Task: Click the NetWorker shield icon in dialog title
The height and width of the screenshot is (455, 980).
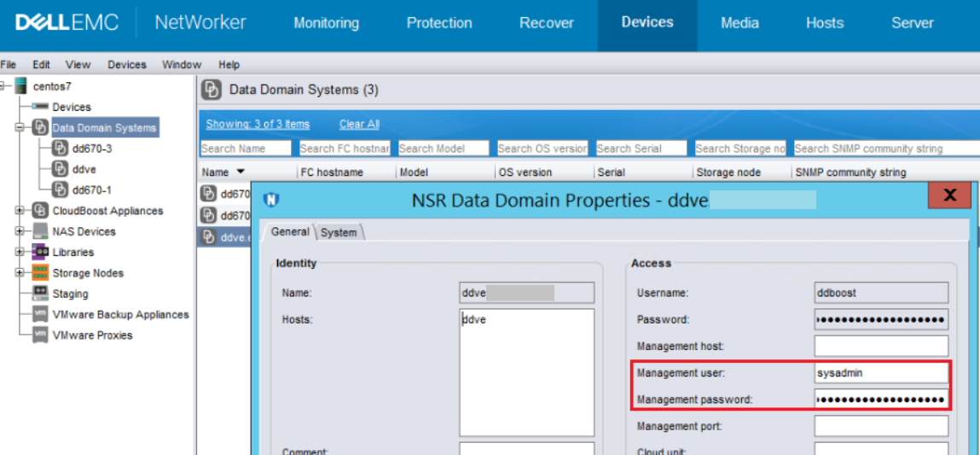Action: tap(271, 201)
